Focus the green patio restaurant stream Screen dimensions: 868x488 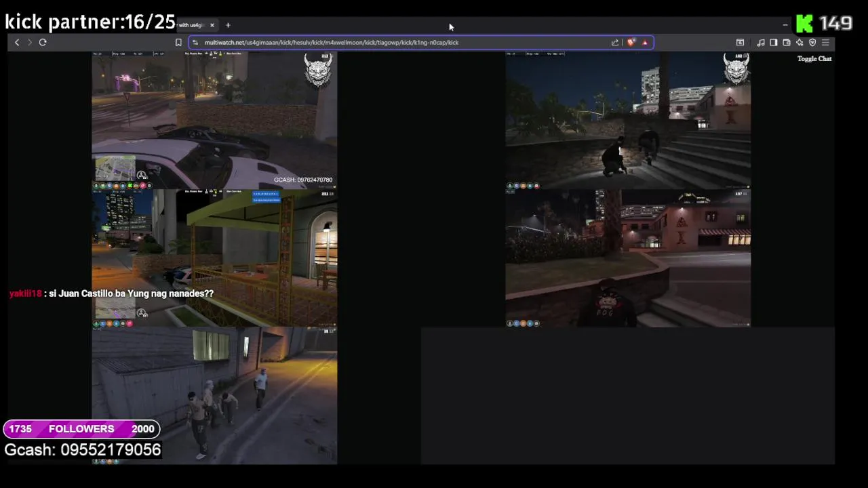coord(214,258)
